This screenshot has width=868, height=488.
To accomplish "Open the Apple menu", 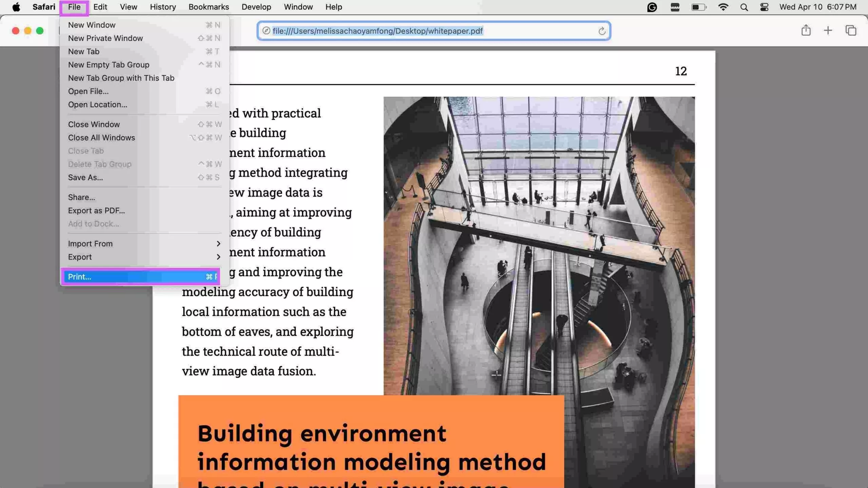I will pyautogui.click(x=16, y=7).
